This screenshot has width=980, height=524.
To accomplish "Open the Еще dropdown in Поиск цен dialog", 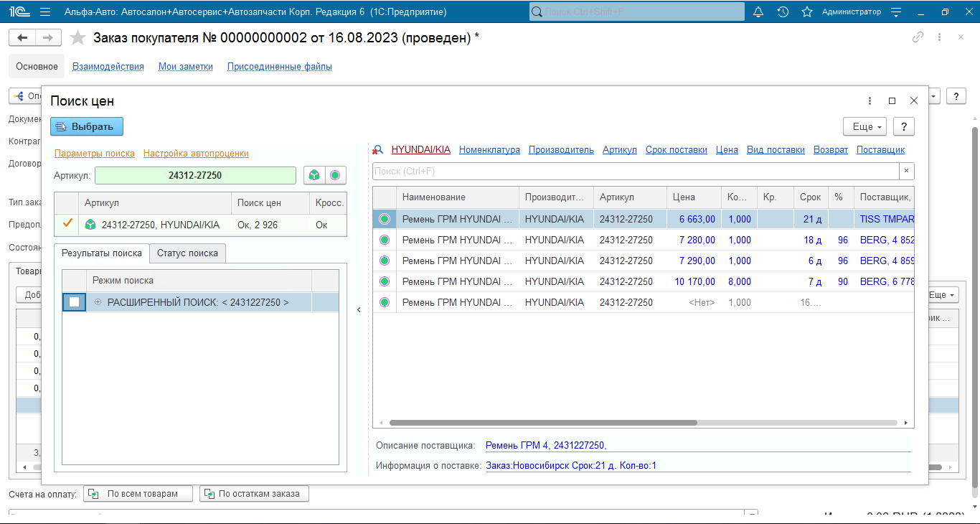I will coord(864,126).
